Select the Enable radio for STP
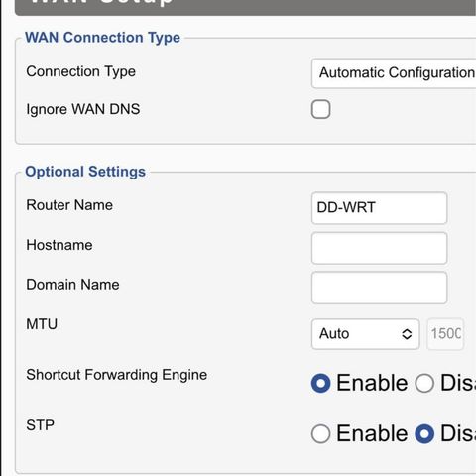This screenshot has height=476, width=476. (320, 433)
